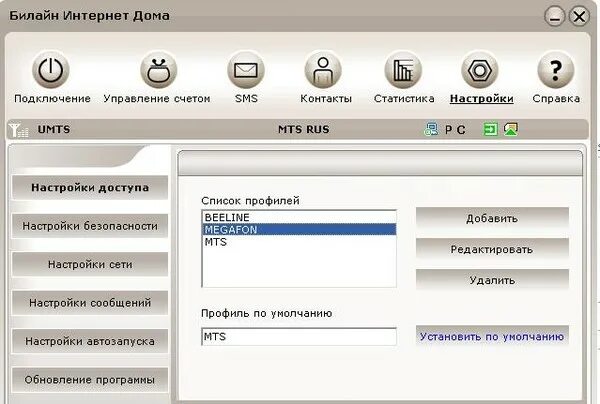The width and height of the screenshot is (600, 404).
Task: Open the Статистика chart icon
Action: (x=403, y=70)
